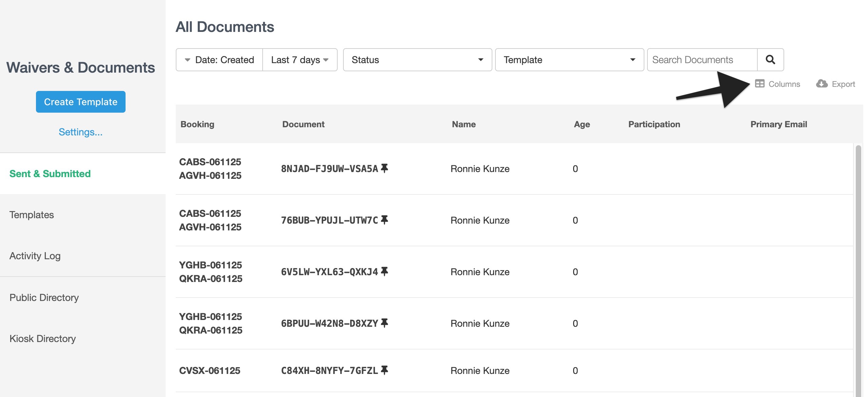The width and height of the screenshot is (868, 397).
Task: Open the Date: Created dropdown
Action: click(219, 60)
